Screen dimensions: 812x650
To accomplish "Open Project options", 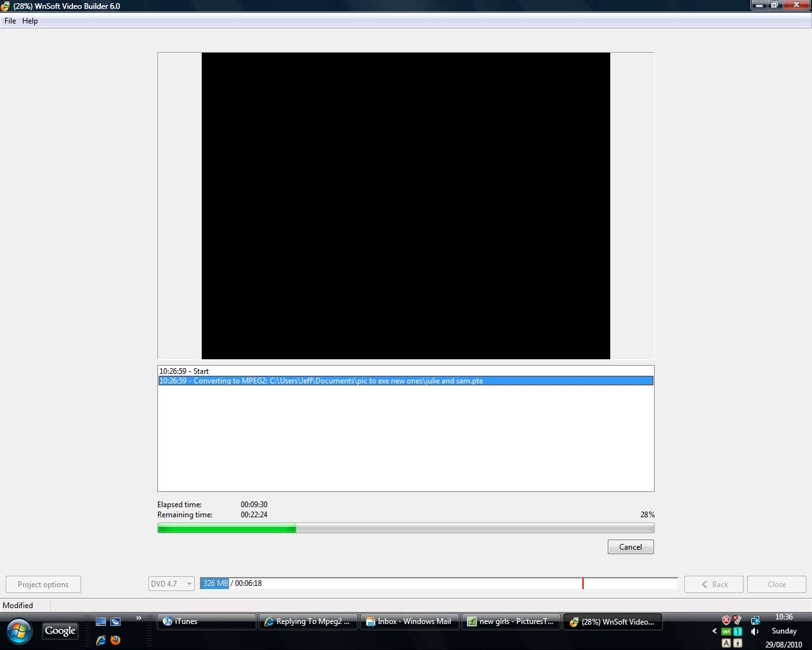I will (43, 585).
